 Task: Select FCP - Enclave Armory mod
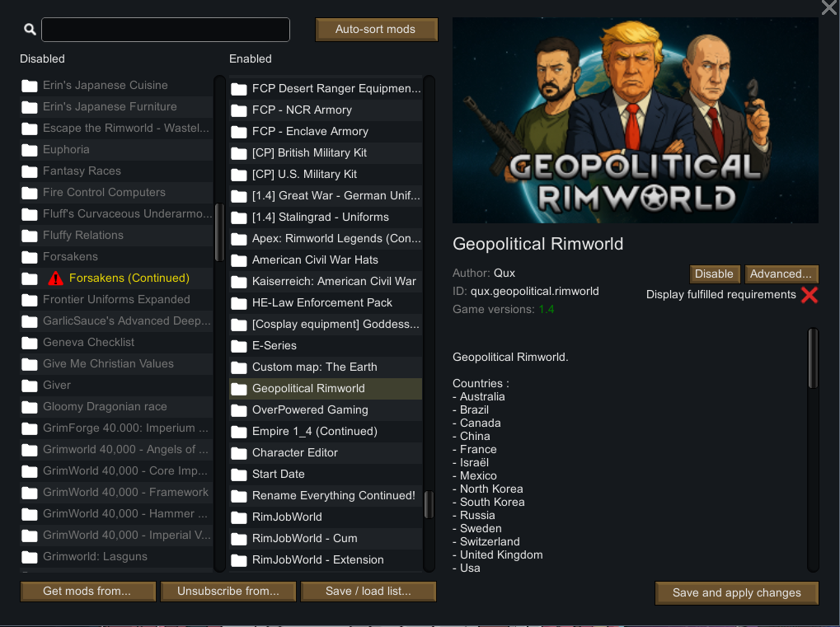(x=326, y=132)
